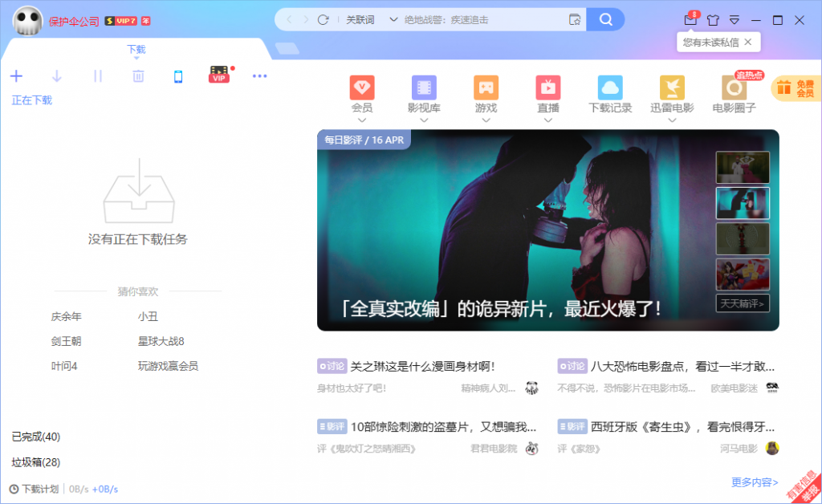Open the 垃圾箱(28) trash list
This screenshot has width=822, height=504.
click(36, 462)
